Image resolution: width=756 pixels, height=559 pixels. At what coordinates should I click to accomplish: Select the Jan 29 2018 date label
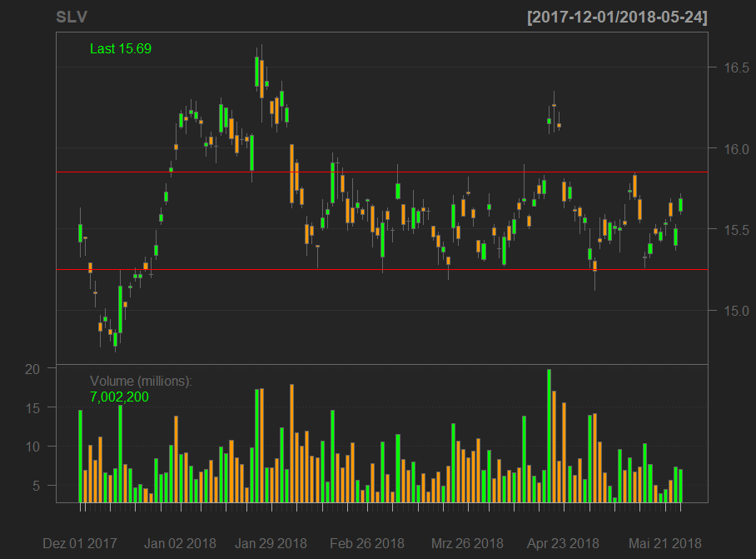pyautogui.click(x=271, y=543)
